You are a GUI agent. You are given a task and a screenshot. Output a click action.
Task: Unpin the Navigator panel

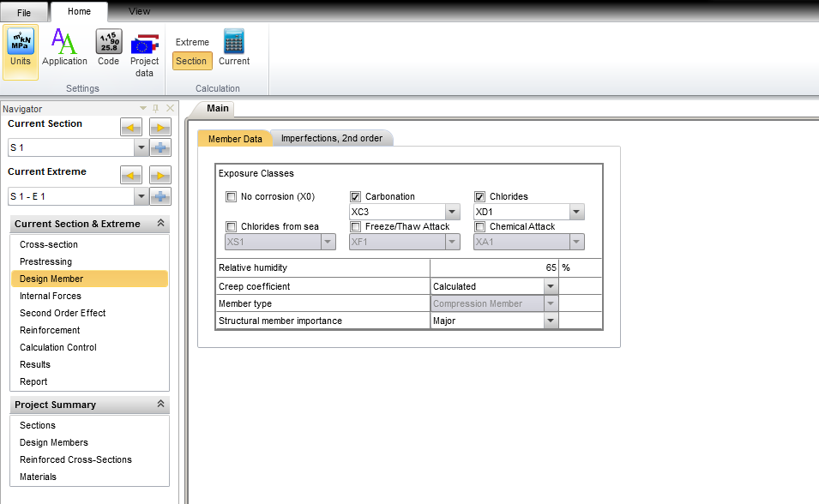click(156, 109)
